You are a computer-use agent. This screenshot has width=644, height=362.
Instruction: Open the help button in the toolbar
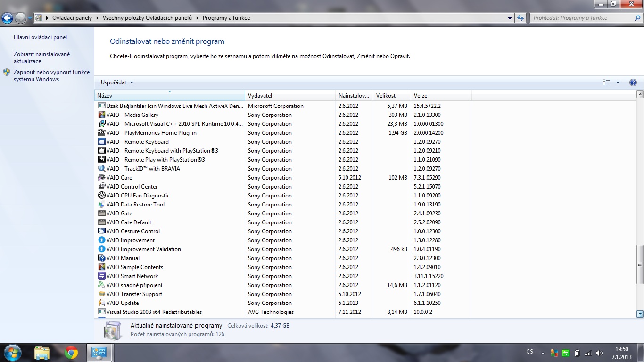point(633,82)
